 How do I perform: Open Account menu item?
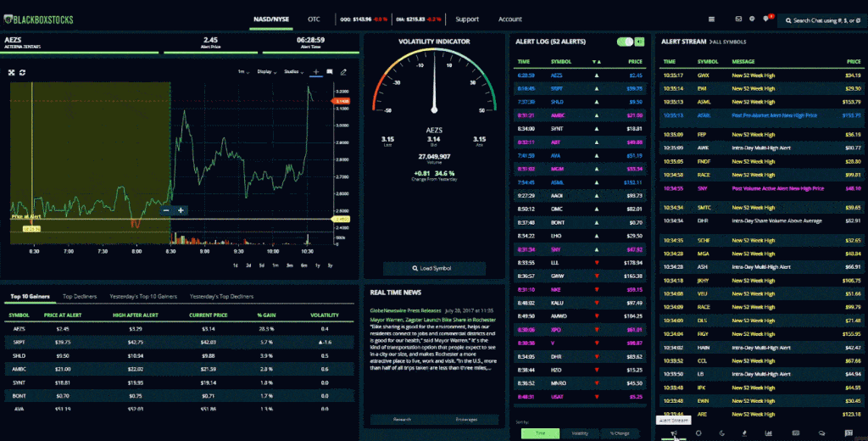(x=509, y=20)
